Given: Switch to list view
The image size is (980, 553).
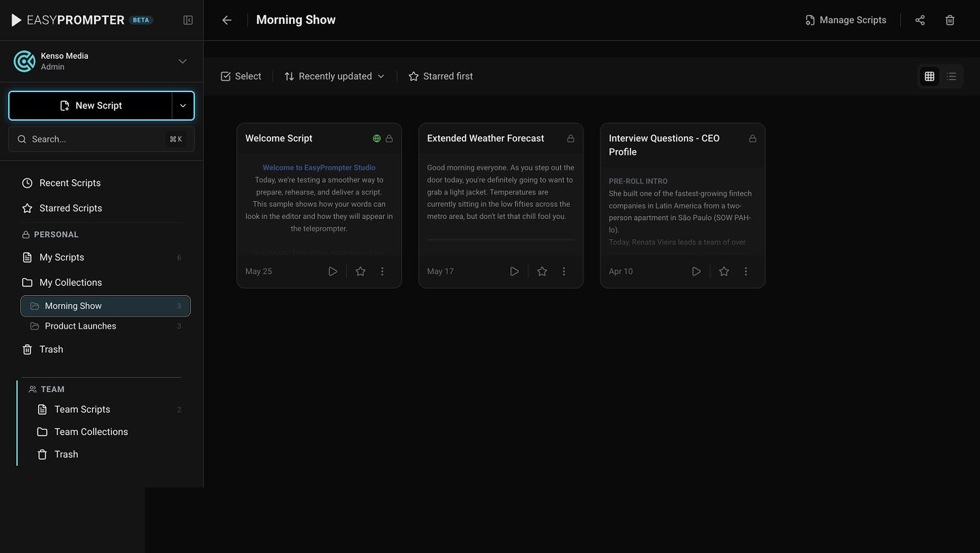Looking at the screenshot, I should [x=951, y=76].
